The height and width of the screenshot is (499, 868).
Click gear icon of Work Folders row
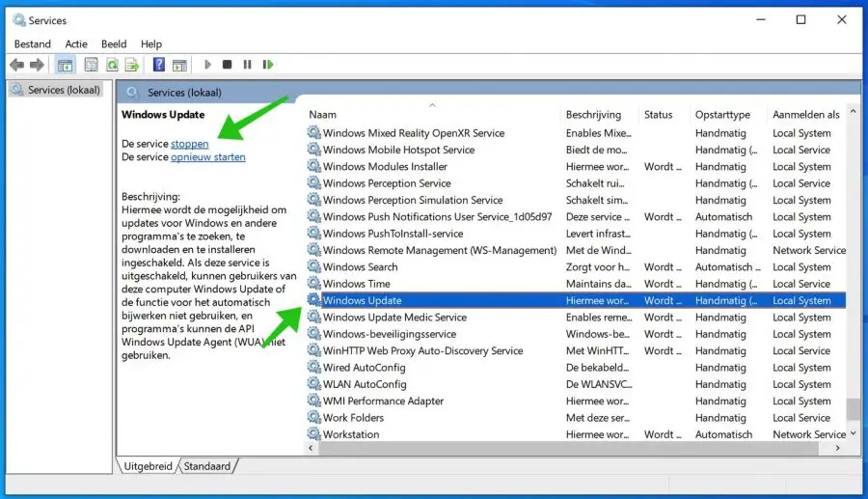tap(313, 417)
